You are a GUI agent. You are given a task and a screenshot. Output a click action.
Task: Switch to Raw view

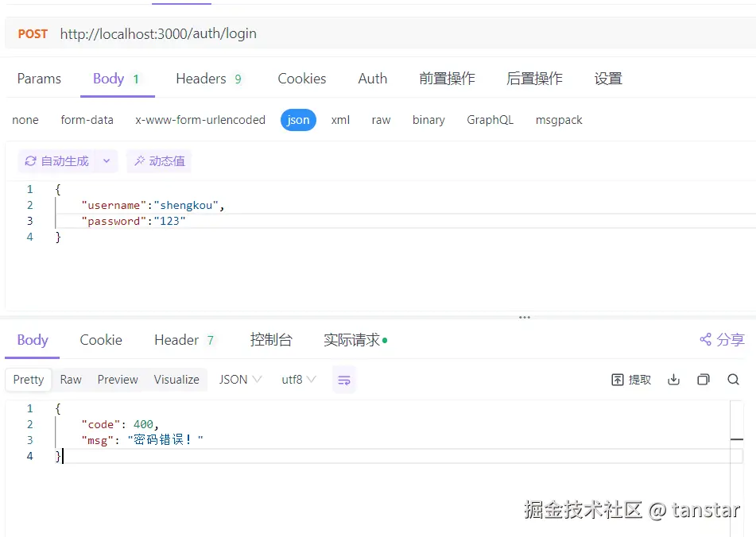point(71,380)
